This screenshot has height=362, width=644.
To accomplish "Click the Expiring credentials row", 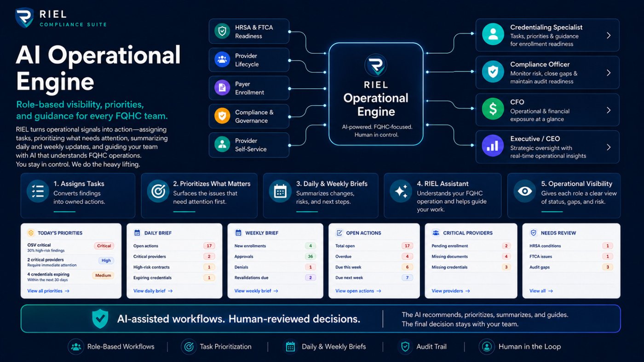I will [174, 278].
